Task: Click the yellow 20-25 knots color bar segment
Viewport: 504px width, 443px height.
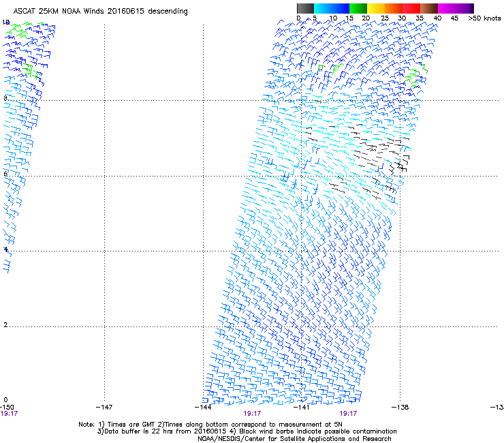Action: point(376,8)
